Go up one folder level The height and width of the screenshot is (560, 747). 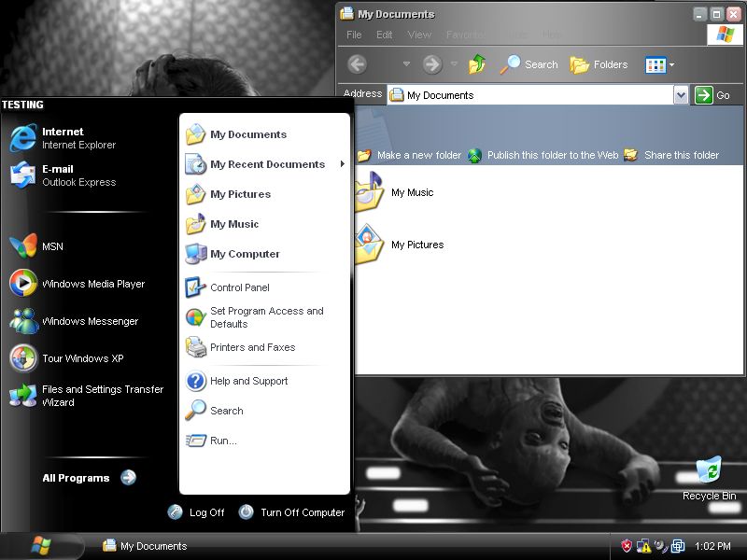(477, 64)
